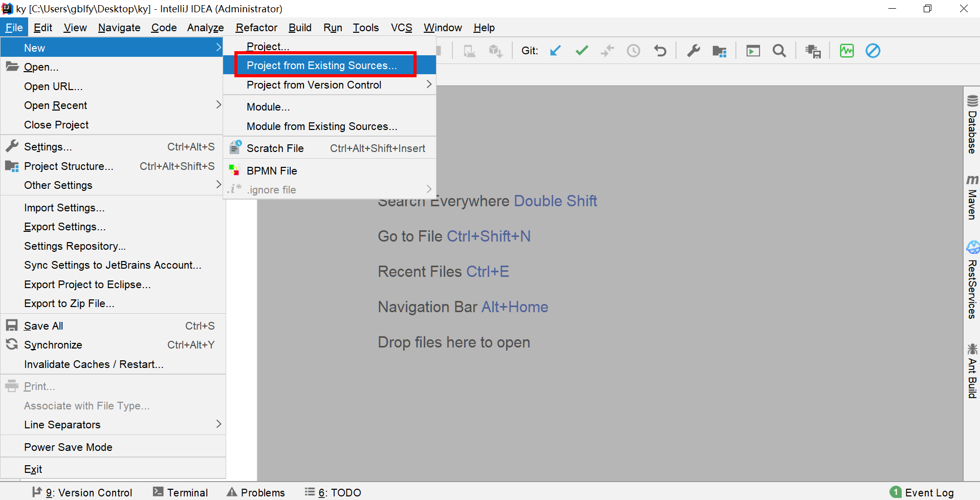The height and width of the screenshot is (500, 980).
Task: Choose Export Settings...
Action: [x=113, y=227]
